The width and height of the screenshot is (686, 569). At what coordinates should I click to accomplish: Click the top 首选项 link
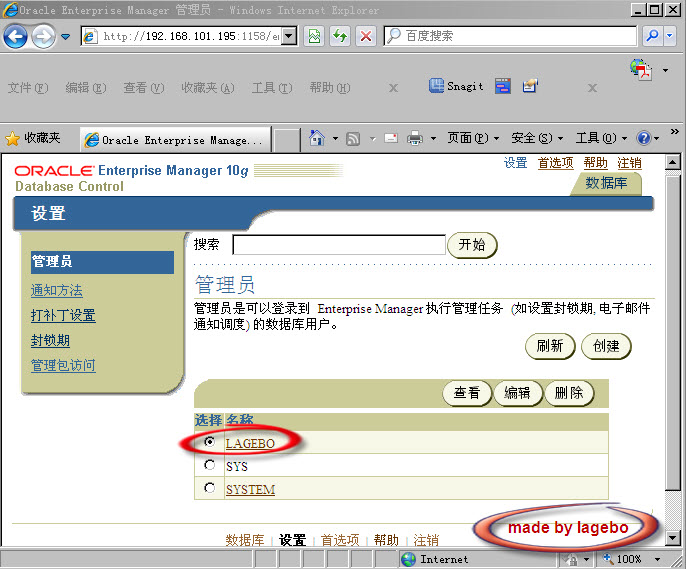point(555,163)
